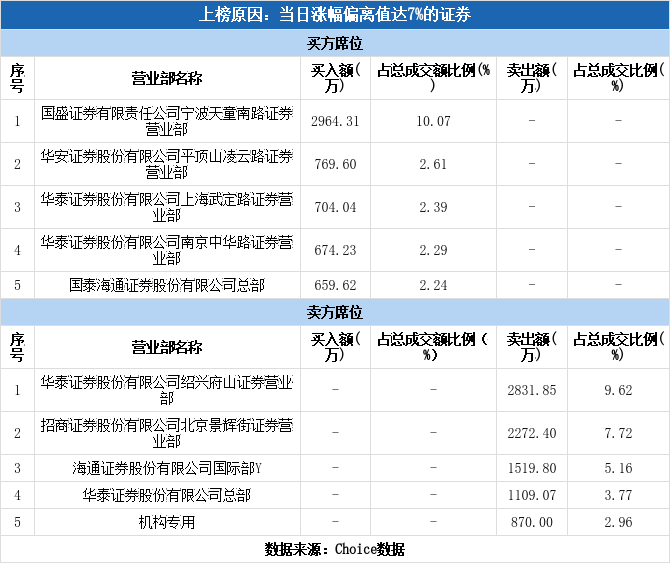Click 招商证券股份有限公司北京景辉街证券营业部 name
Image resolution: width=670 pixels, height=563 pixels.
click(167, 433)
